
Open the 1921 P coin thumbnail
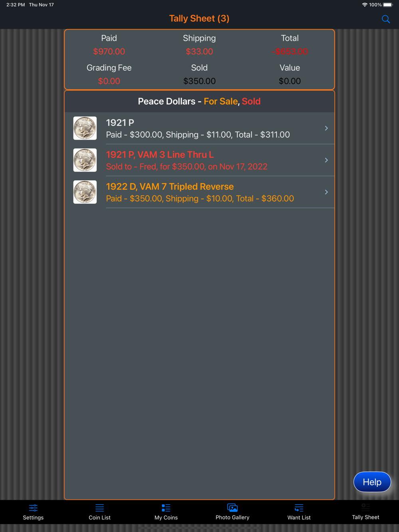(85, 128)
